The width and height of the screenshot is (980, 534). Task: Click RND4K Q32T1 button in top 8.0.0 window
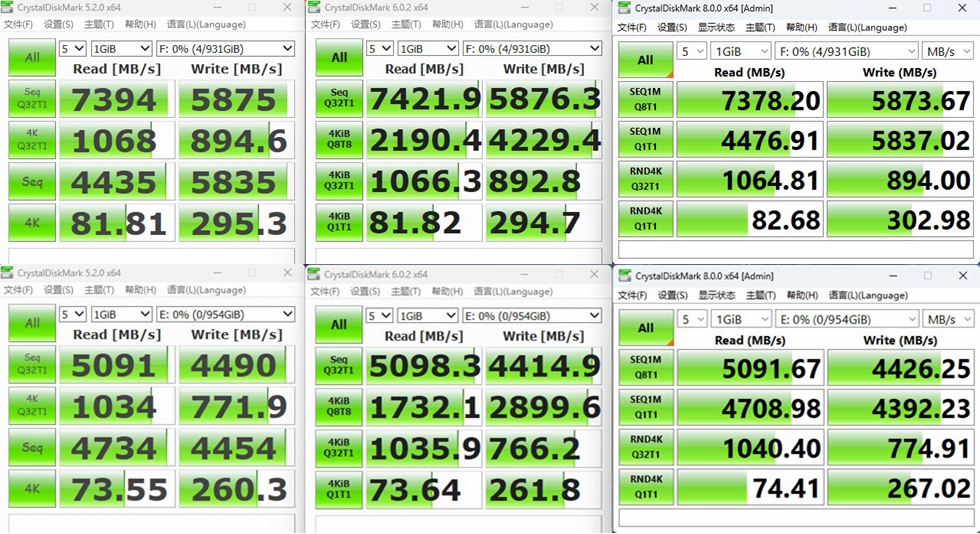click(646, 178)
